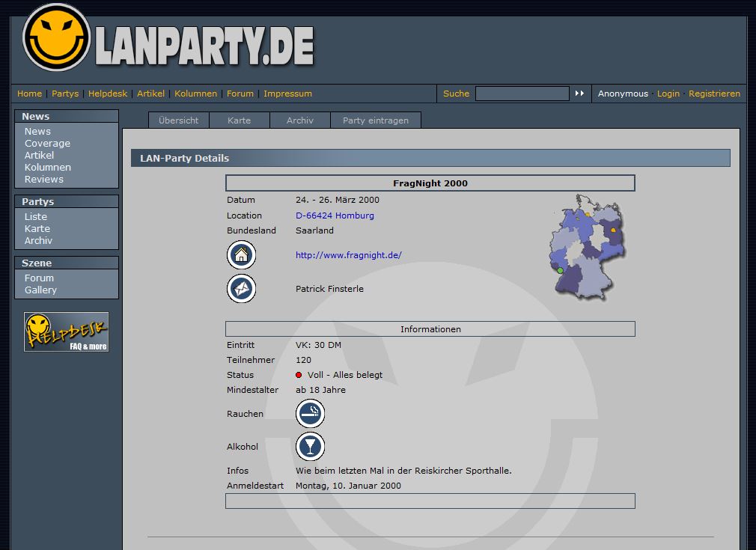756x550 pixels.
Task: Click the Informationen section header
Action: click(x=430, y=329)
